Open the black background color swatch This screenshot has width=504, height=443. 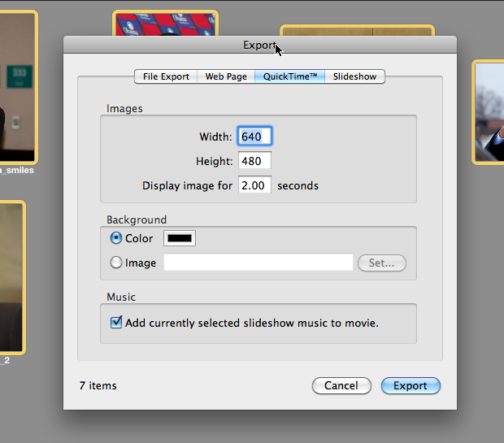tap(180, 239)
